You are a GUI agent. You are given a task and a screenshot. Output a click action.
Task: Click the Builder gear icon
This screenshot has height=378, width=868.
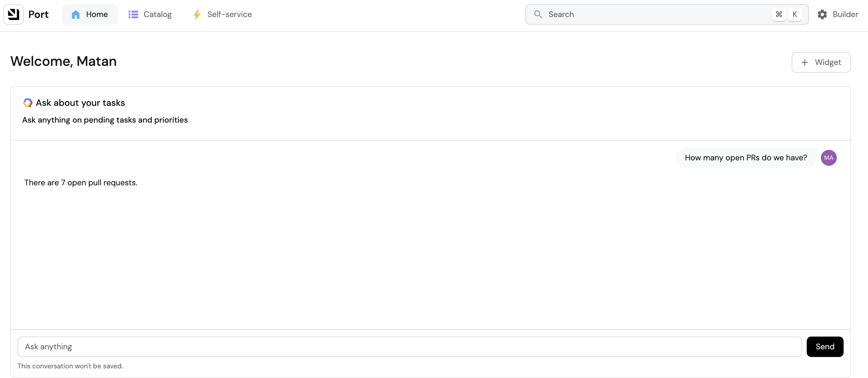[822, 14]
